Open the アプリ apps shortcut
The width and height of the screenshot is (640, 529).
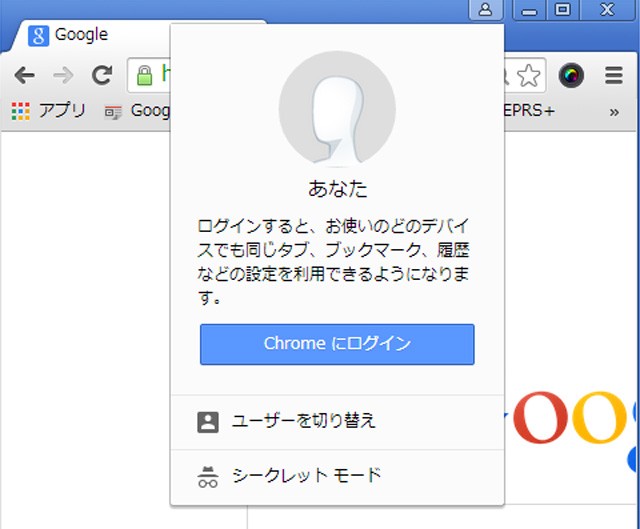tap(49, 110)
